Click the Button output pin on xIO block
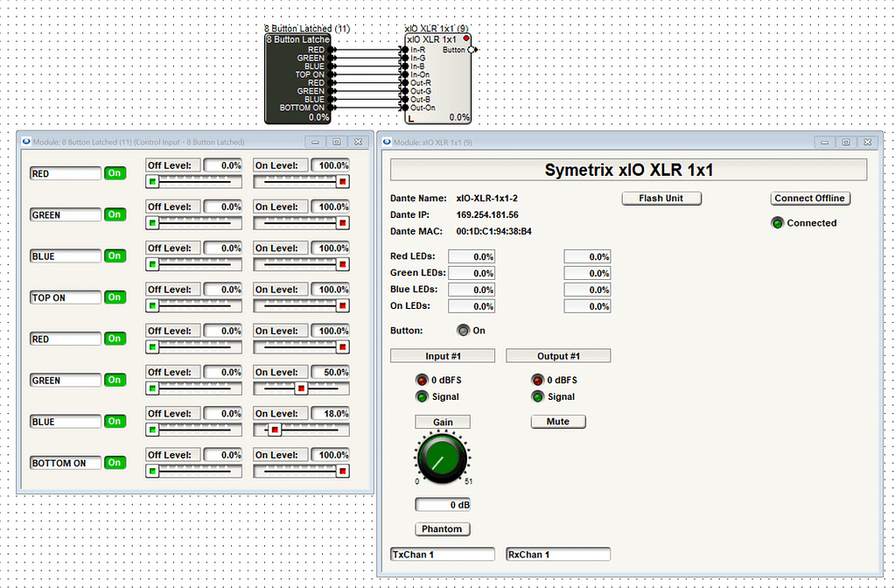This screenshot has height=588, width=895. tap(472, 50)
